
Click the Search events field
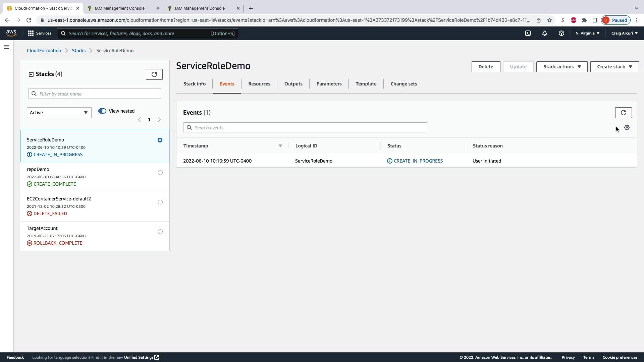click(x=305, y=127)
